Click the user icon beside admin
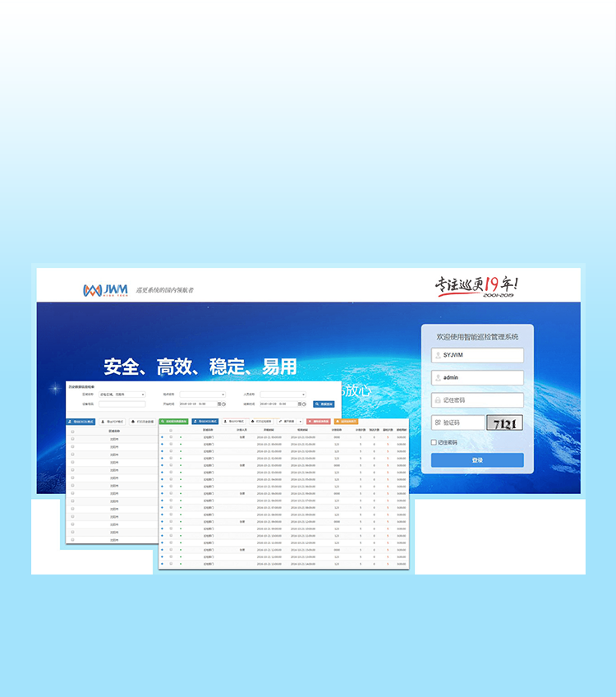616x697 pixels. pyautogui.click(x=437, y=378)
